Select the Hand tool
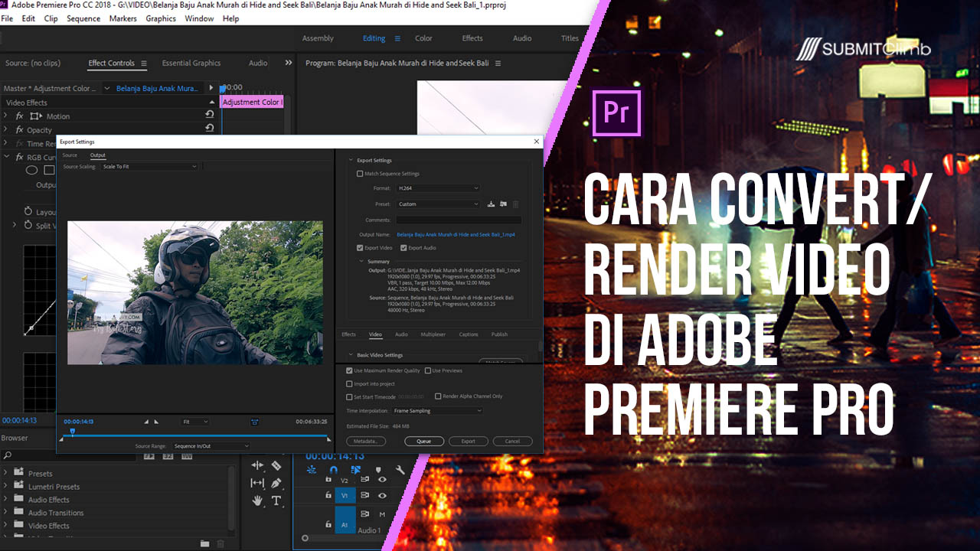980x551 pixels. tap(257, 500)
